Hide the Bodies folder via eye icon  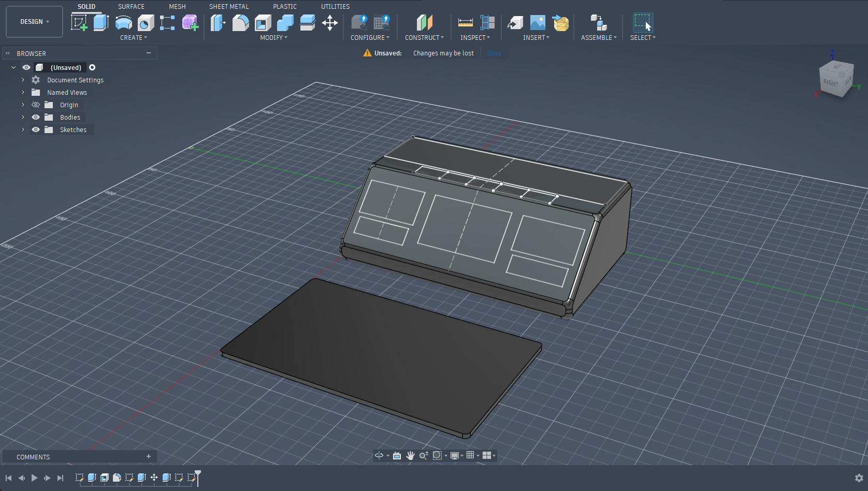[x=36, y=117]
